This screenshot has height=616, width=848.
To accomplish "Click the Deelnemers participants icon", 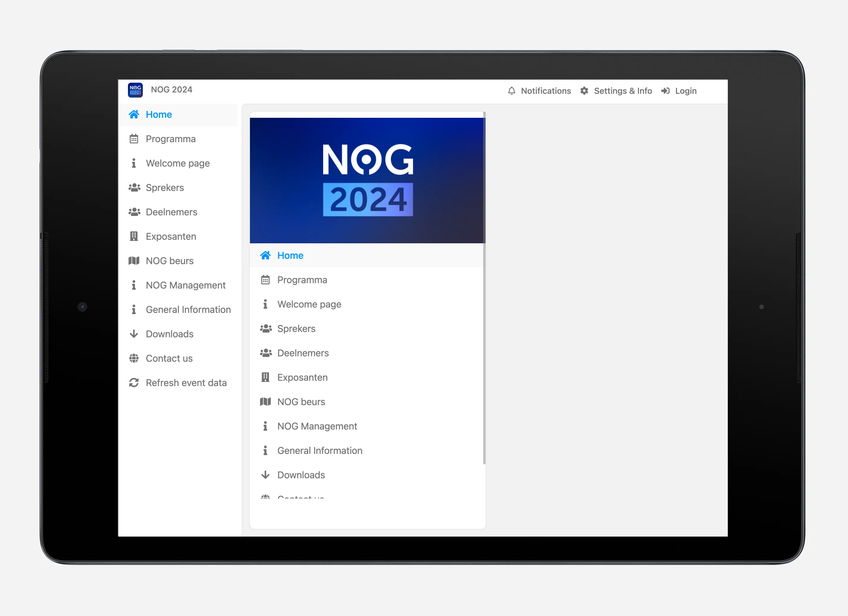I will click(x=134, y=211).
